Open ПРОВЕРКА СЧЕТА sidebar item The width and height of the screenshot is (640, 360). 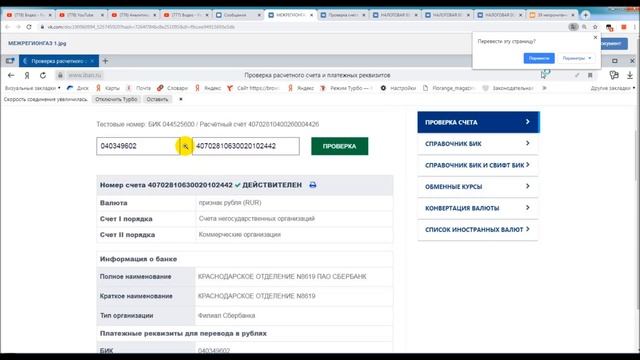tap(478, 122)
